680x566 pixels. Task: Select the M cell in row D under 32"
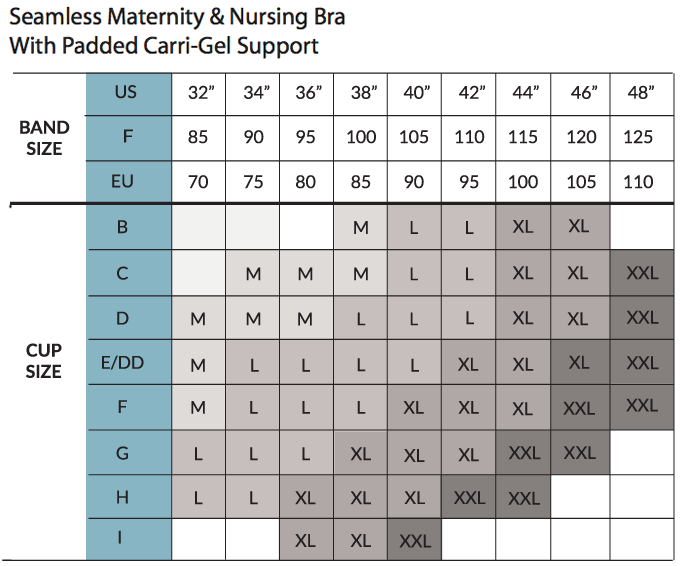(198, 319)
